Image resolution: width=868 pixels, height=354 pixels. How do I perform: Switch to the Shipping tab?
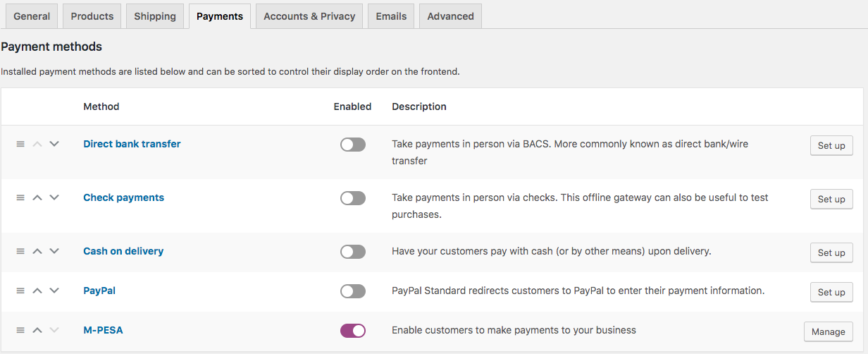point(155,16)
